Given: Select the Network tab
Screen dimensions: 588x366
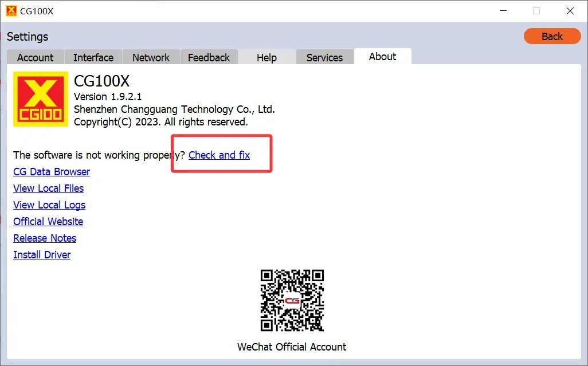Looking at the screenshot, I should tap(151, 57).
